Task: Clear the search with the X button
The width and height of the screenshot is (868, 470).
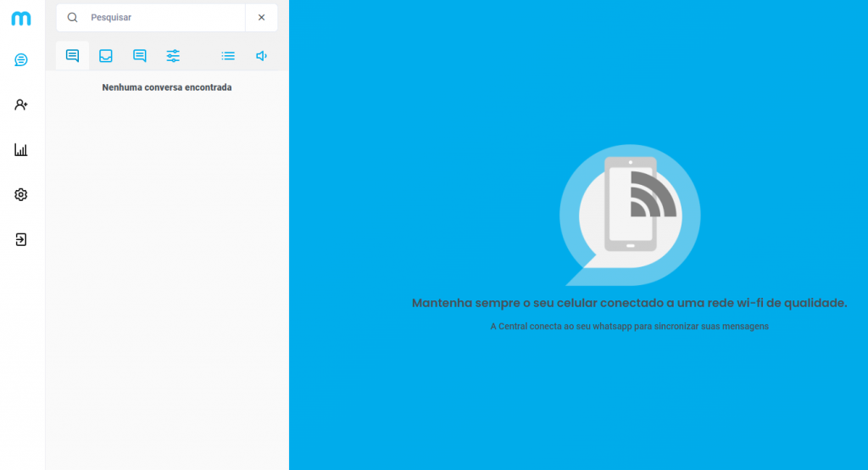Action: [x=261, y=18]
